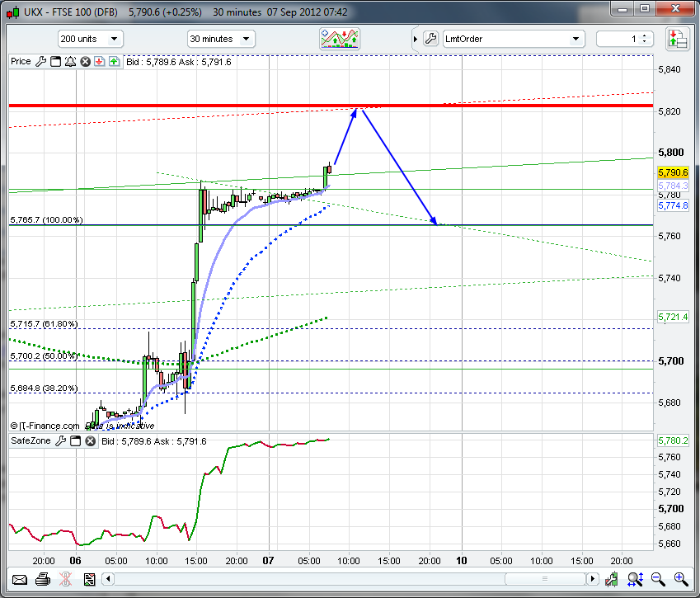This screenshot has height=598, width=700.
Task: Open the 30 minutes timeframe dropdown
Action: click(x=220, y=39)
